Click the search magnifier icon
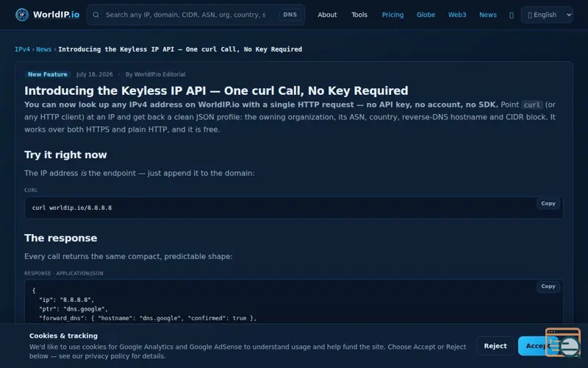This screenshot has width=588, height=368. [96, 15]
